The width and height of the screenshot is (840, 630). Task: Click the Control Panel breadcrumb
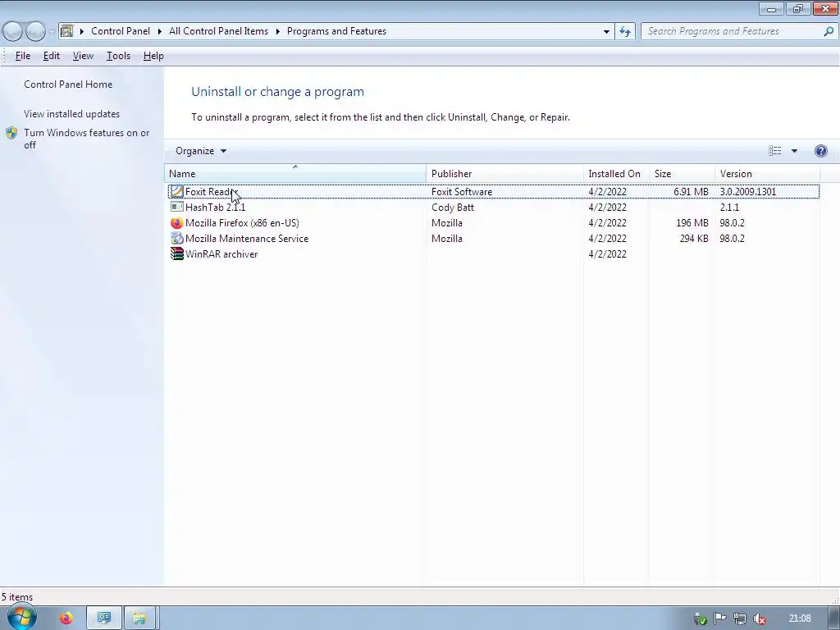[x=121, y=31]
